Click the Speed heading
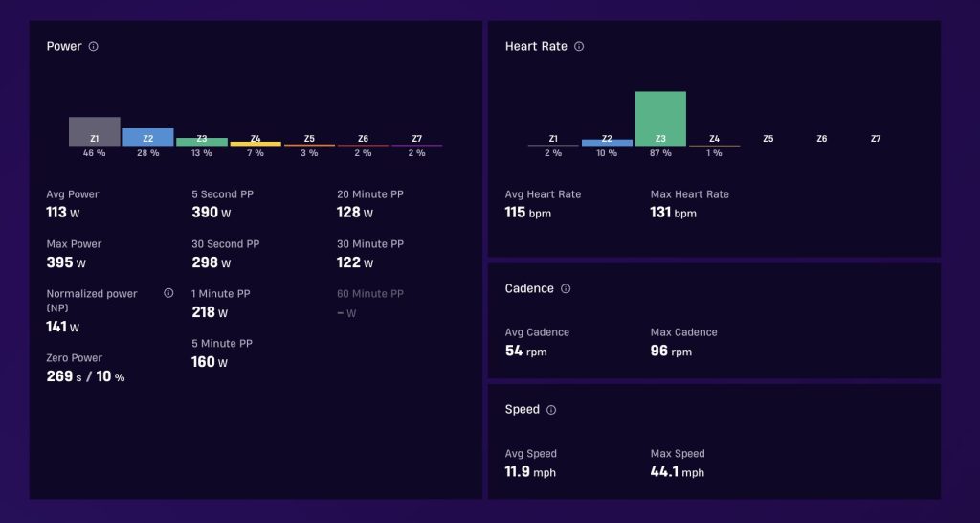 pos(523,410)
